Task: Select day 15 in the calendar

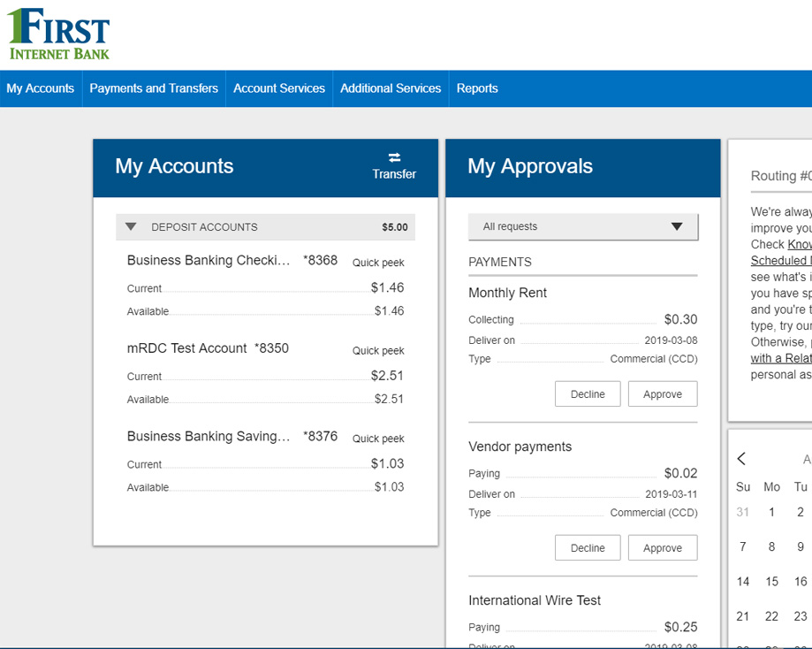Action: pos(771,582)
